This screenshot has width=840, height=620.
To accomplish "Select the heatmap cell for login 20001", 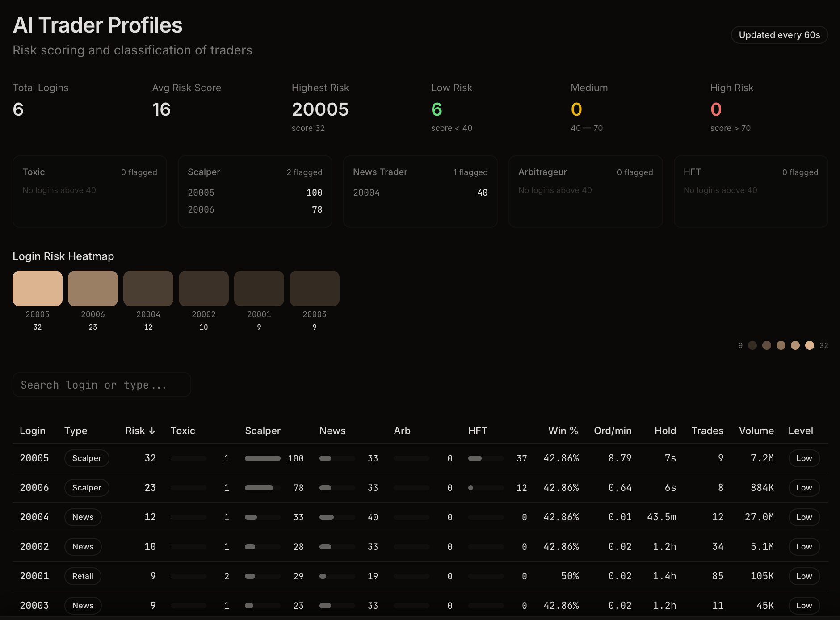I will tap(259, 288).
